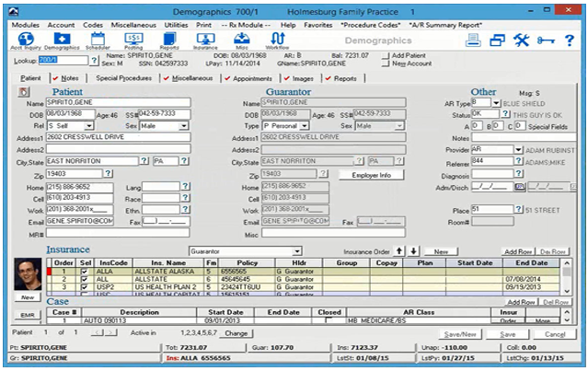Open the guarantor Sex dropdown
This screenshot has height=371, width=588.
tap(399, 126)
